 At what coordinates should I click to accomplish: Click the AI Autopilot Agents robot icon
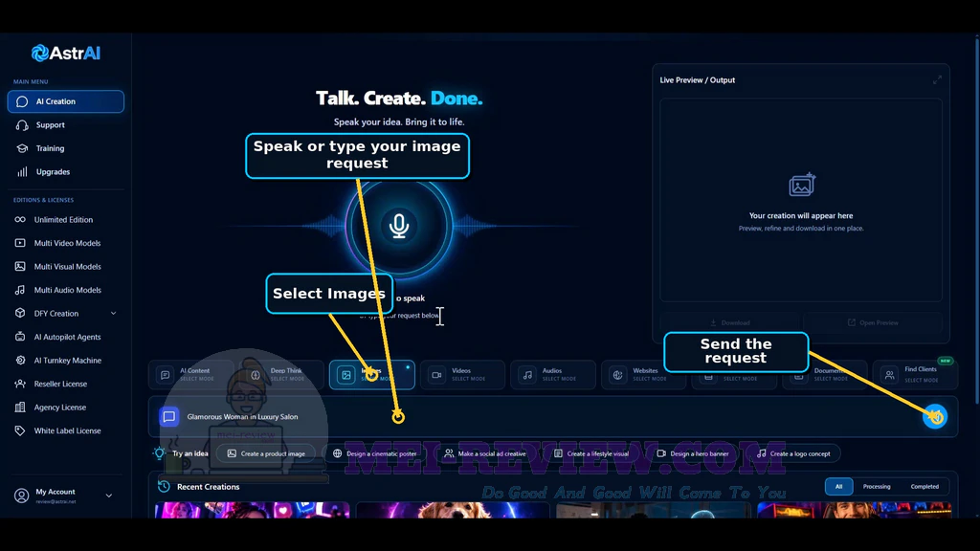[20, 337]
